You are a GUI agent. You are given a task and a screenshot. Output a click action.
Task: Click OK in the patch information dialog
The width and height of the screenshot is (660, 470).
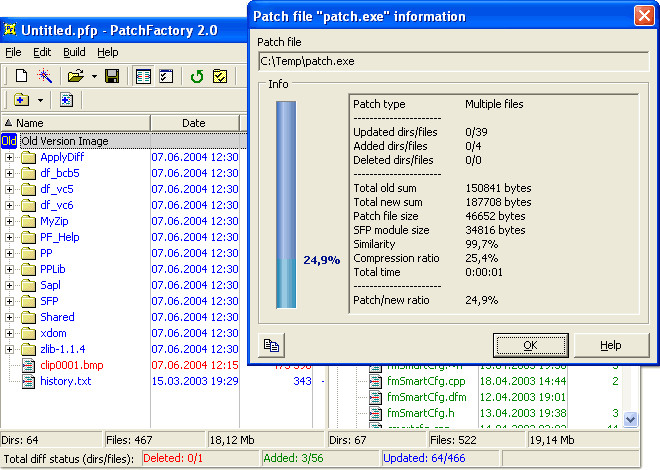[x=530, y=345]
